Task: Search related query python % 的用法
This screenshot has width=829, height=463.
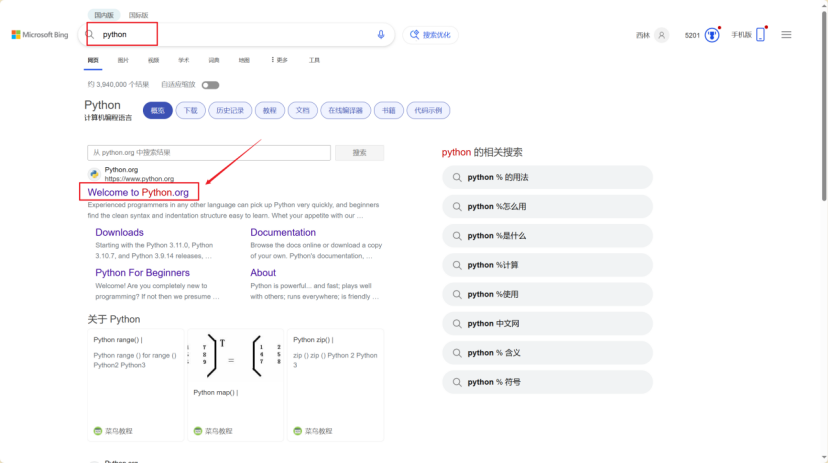Action: click(548, 178)
